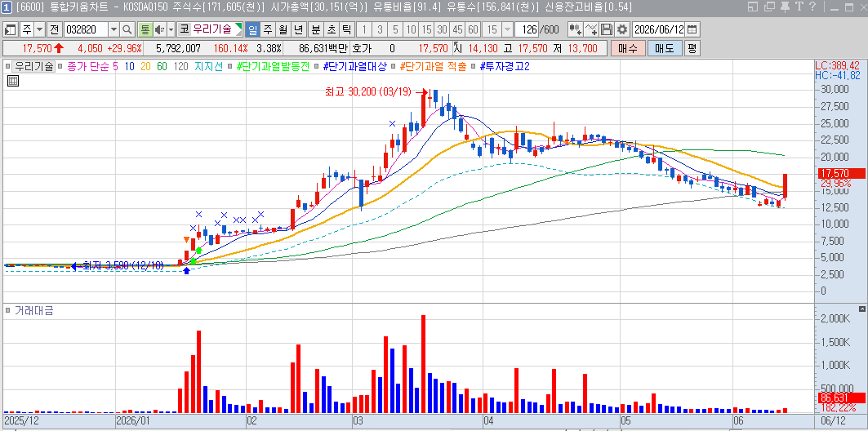Select interval 60 button
Screen dimensions: 868x431
click(x=473, y=29)
